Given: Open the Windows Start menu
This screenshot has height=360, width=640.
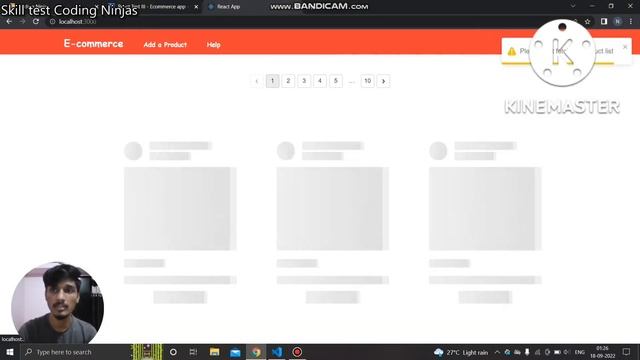Looking at the screenshot, I should click(x=10, y=352).
